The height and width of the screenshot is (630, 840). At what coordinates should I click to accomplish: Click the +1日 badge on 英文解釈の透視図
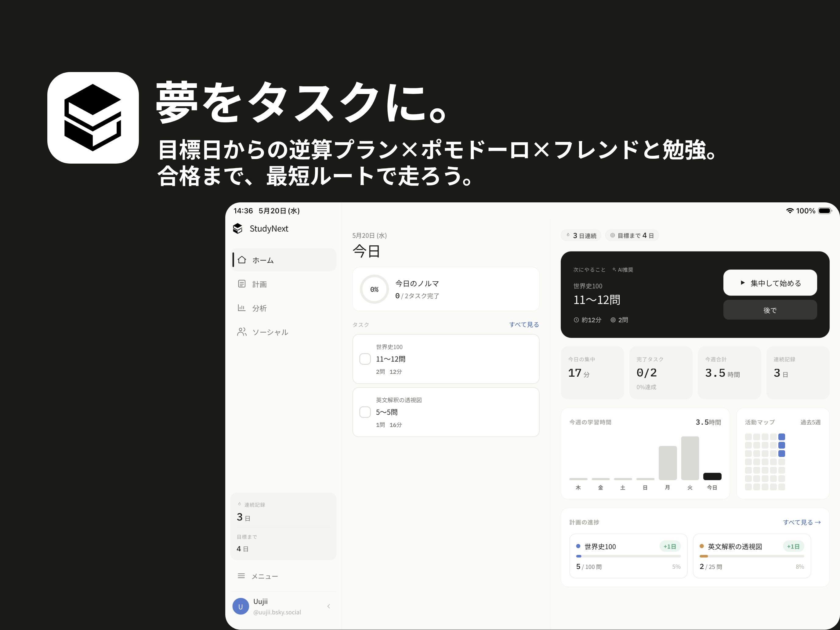(793, 546)
